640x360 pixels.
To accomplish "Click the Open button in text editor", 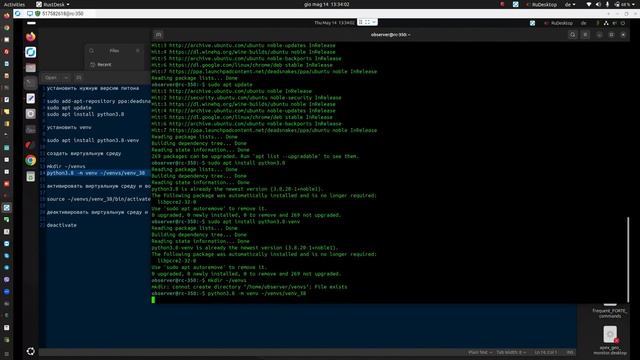I will [51, 77].
